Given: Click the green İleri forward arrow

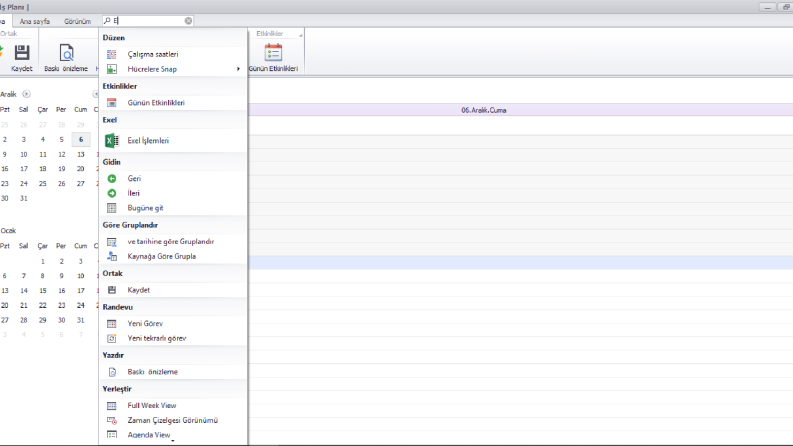Looking at the screenshot, I should (x=112, y=193).
